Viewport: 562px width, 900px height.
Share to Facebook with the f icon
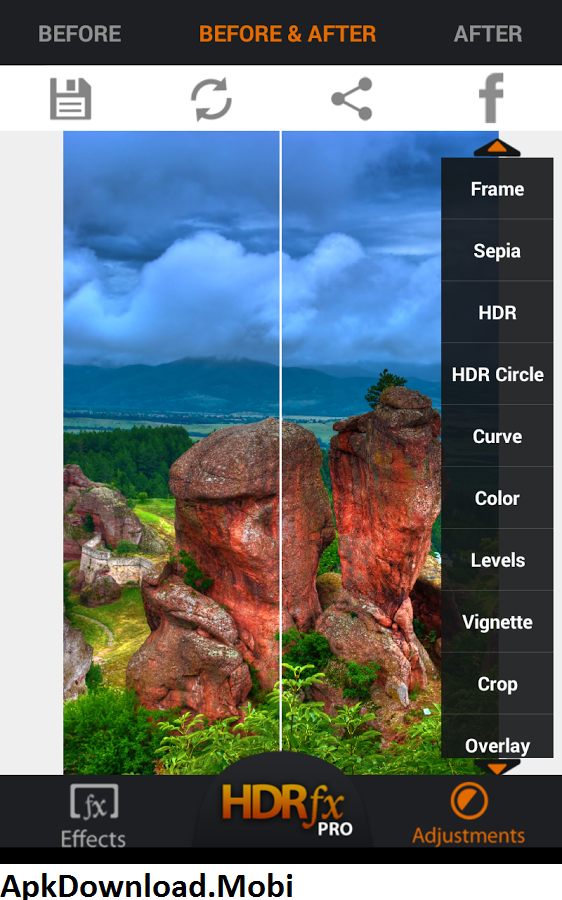click(x=492, y=98)
